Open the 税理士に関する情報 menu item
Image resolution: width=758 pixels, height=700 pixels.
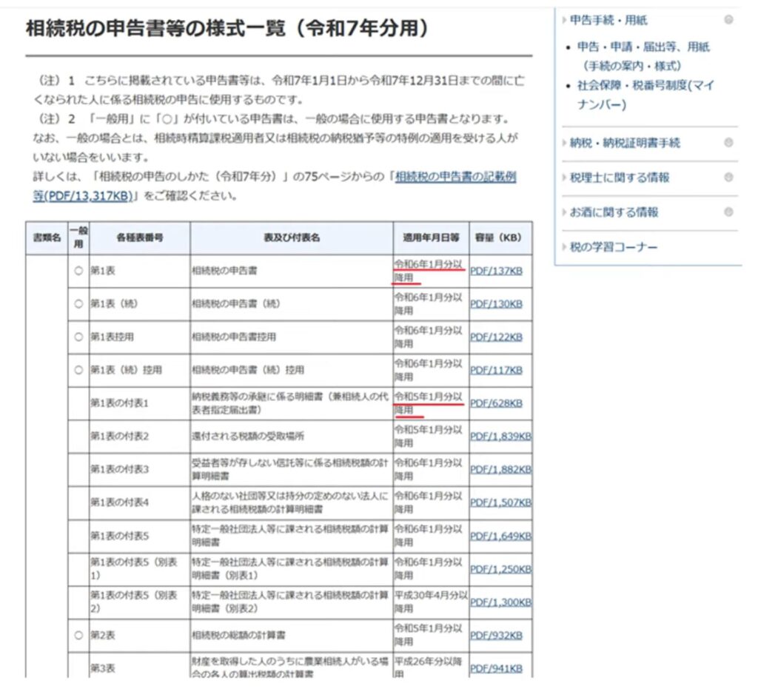point(619,178)
